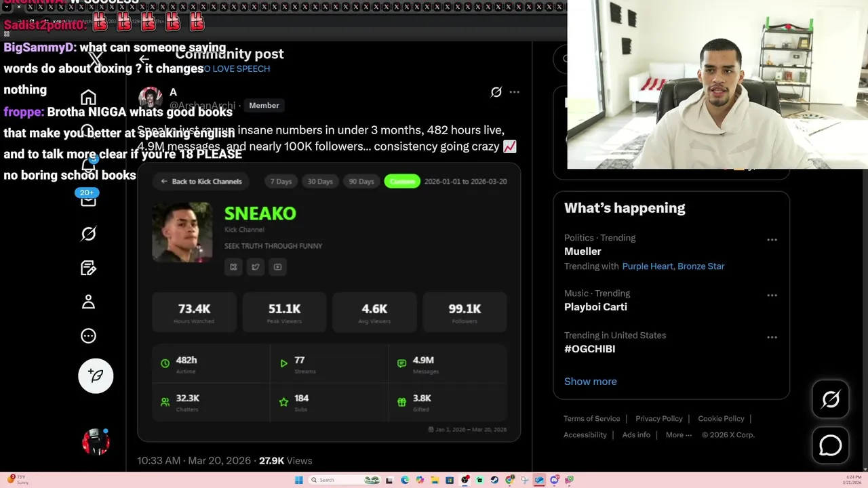This screenshot has width=868, height=488.
Task: Compose a new post with feather button
Action: (96, 375)
